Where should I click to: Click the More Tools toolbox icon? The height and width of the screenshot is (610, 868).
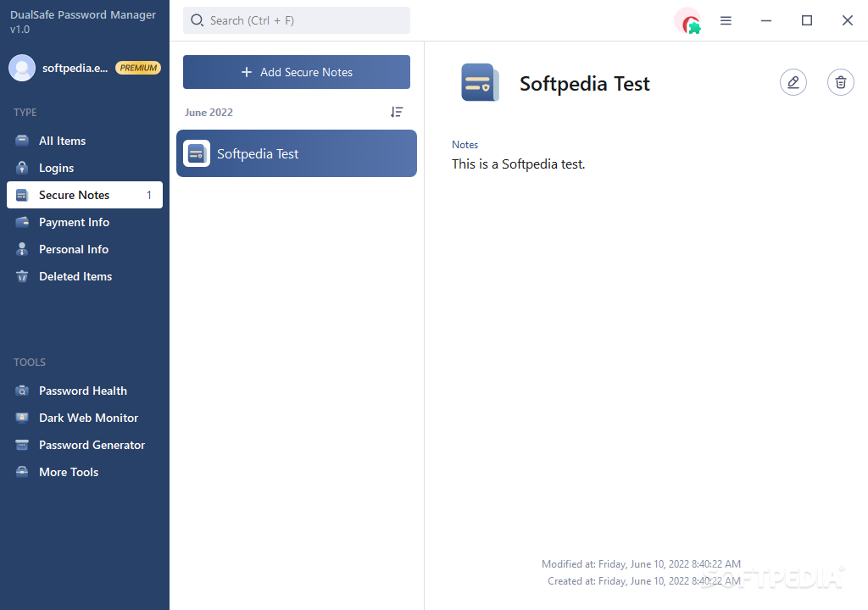pyautogui.click(x=22, y=472)
